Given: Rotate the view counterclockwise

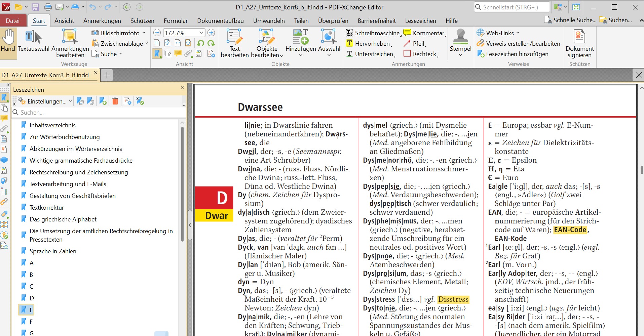Looking at the screenshot, I should point(200,43).
